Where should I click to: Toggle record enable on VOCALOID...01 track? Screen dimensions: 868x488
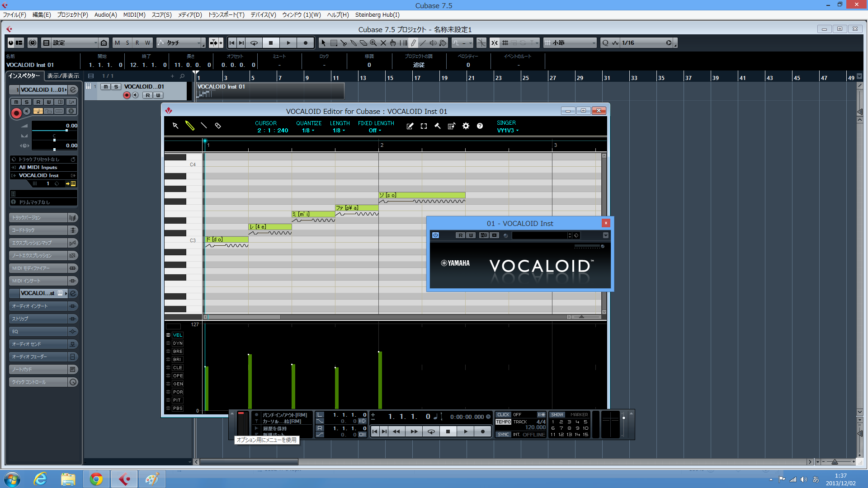(x=127, y=95)
